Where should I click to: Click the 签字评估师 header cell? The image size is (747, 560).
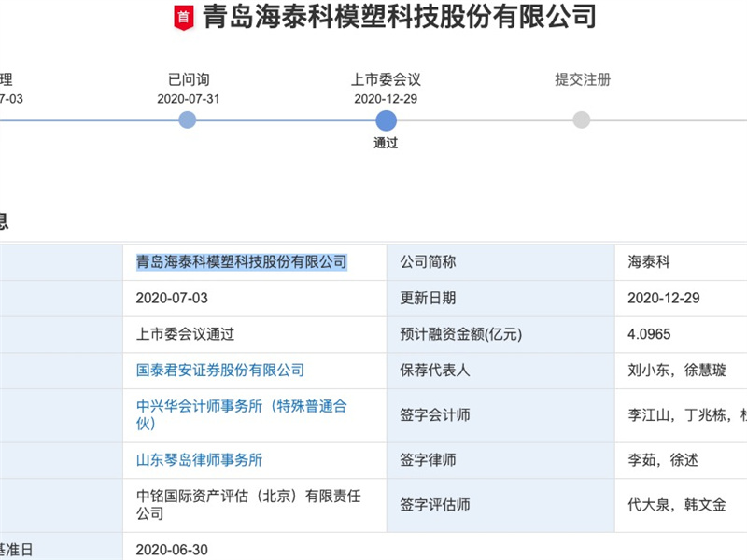[x=500, y=505]
